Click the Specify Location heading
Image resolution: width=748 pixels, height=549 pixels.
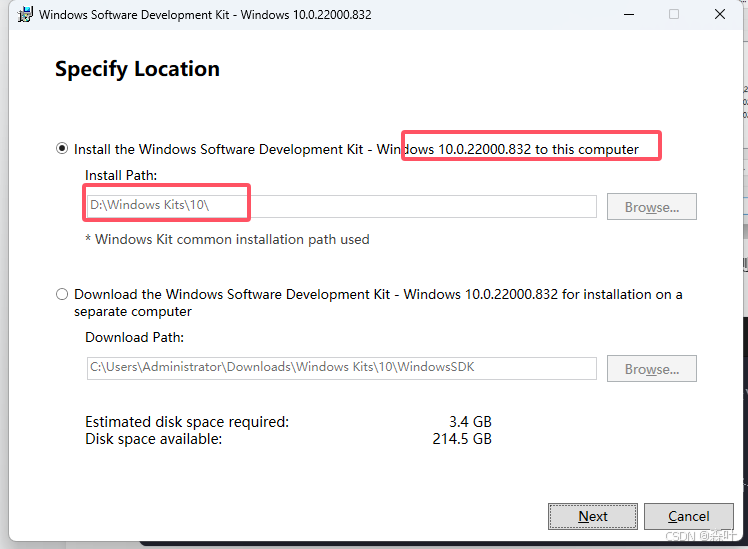(x=137, y=69)
